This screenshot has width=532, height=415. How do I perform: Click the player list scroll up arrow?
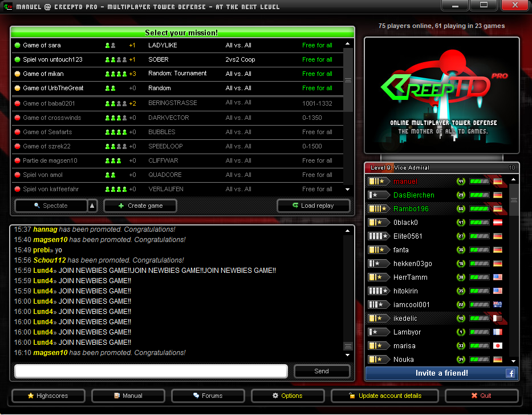[x=513, y=179]
